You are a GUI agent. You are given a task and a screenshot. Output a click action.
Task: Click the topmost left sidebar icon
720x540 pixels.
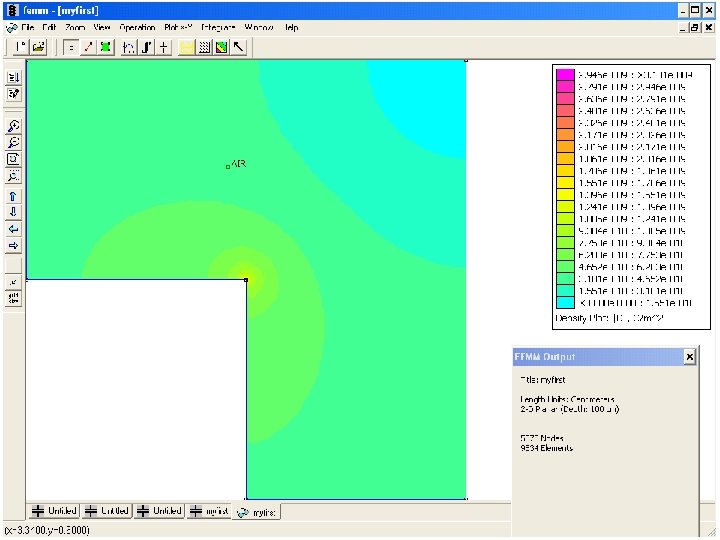[14, 77]
